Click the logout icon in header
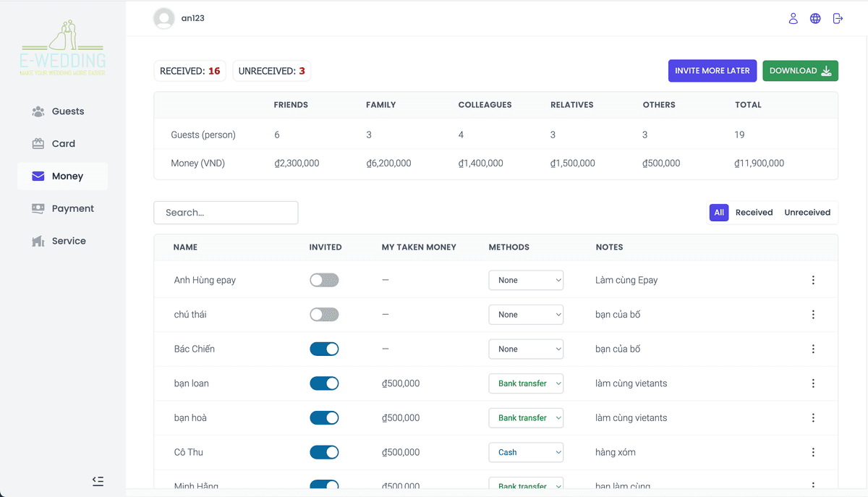 pos(838,18)
